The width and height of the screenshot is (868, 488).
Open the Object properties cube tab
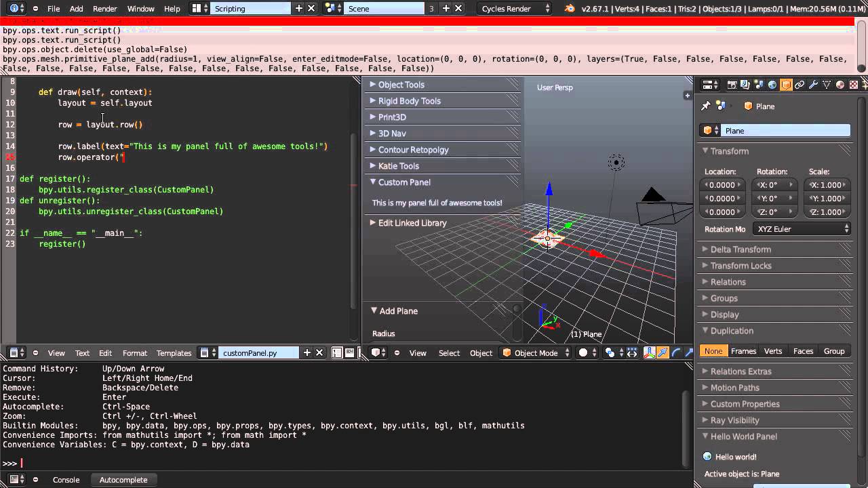click(x=786, y=85)
